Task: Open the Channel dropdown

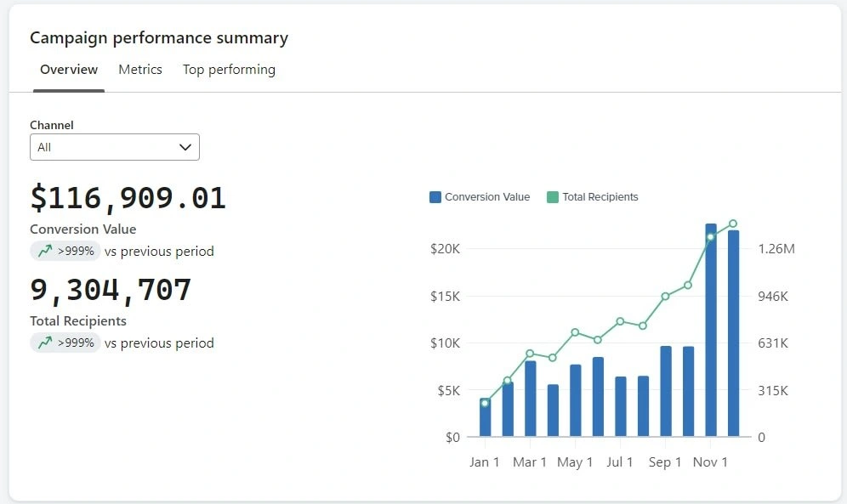Action: (x=115, y=147)
